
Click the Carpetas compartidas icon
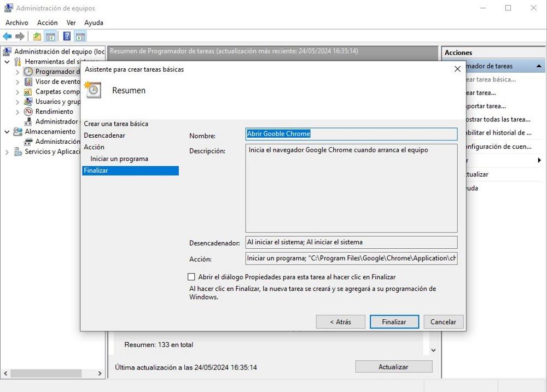point(27,91)
